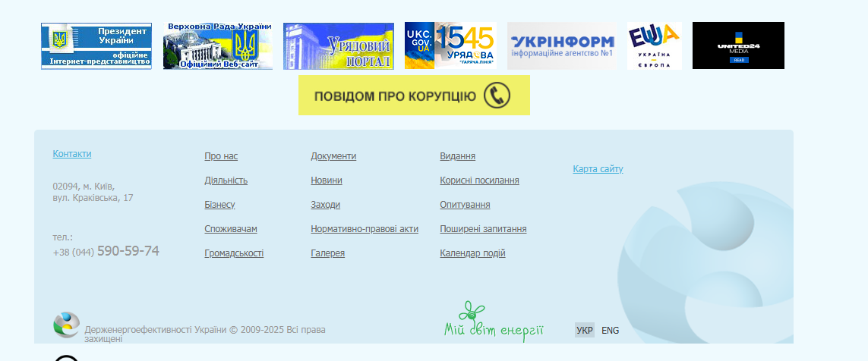Viewport: 868px width, 361px height.
Task: Open the Укрінформ news agency banner
Action: pos(562,46)
